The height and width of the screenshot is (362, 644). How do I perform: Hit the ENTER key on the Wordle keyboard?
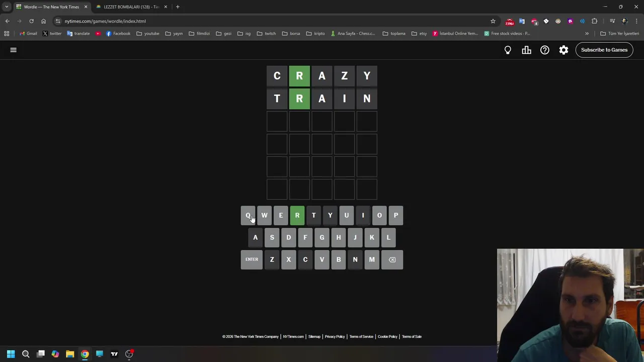(x=252, y=259)
